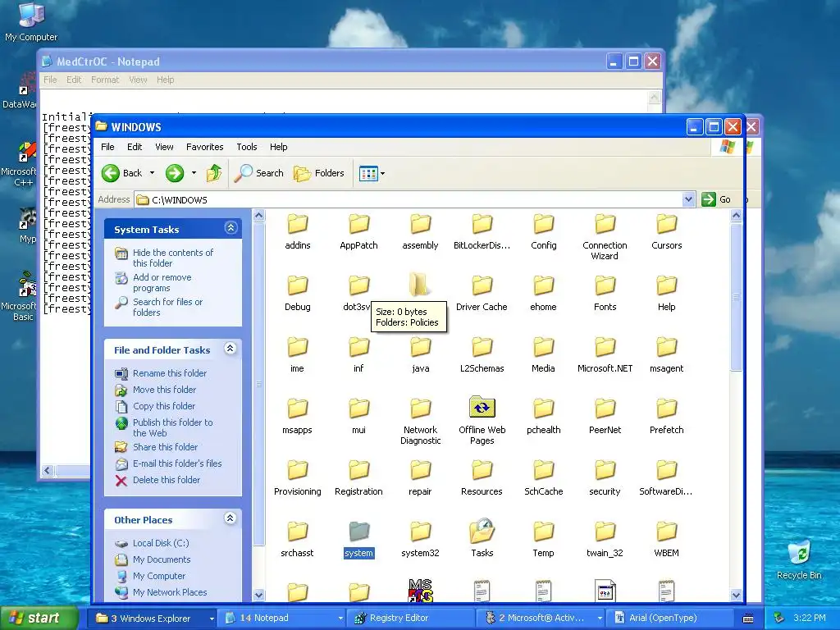The image size is (840, 630).
Task: Click Share this folder
Action: [x=165, y=447]
